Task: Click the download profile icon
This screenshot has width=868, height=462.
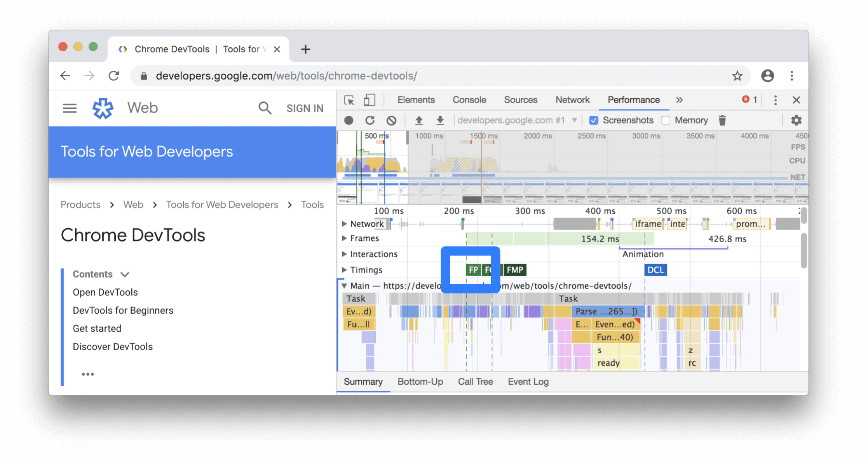Action: pos(439,120)
